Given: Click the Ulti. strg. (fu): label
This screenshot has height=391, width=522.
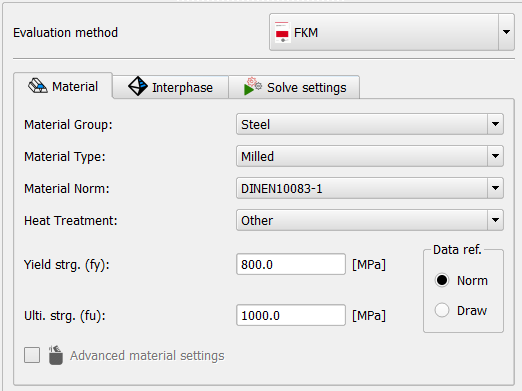Looking at the screenshot, I should pos(65,316).
